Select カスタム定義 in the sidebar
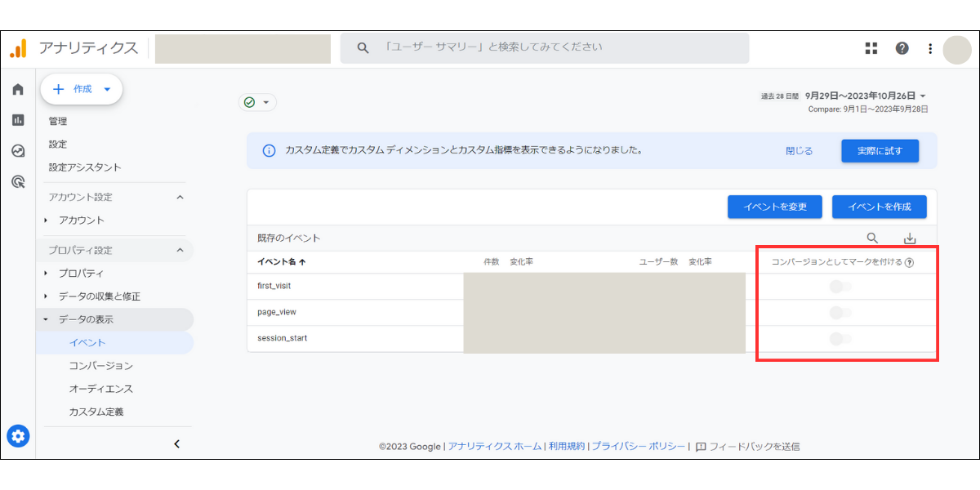The image size is (980, 490). click(x=96, y=412)
